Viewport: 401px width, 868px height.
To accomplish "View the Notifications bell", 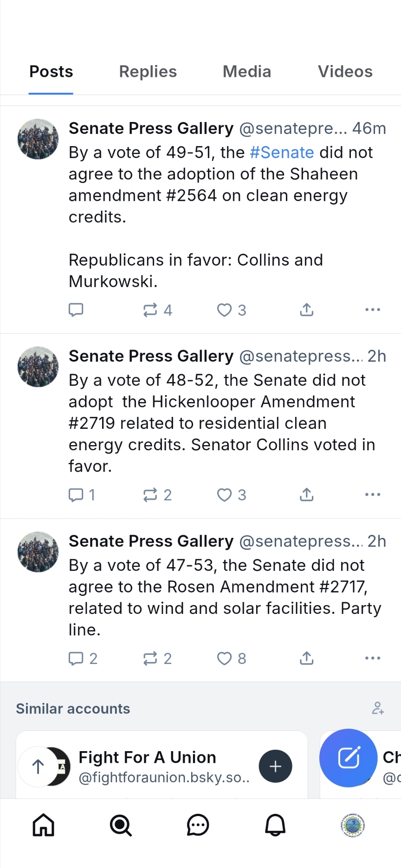I will click(x=275, y=825).
